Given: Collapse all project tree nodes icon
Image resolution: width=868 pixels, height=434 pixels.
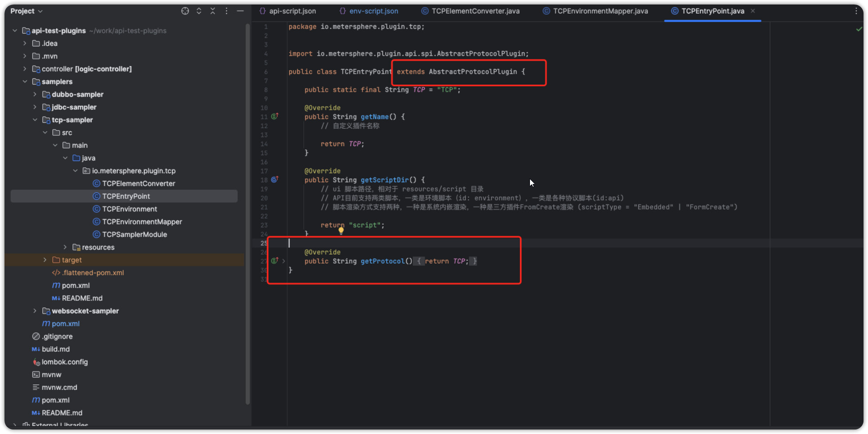Looking at the screenshot, I should tap(213, 11).
